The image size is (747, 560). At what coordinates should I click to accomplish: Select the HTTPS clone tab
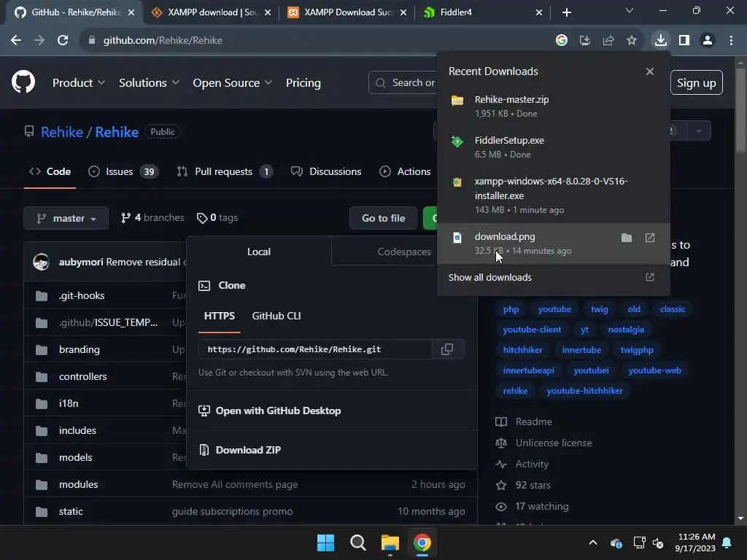click(x=219, y=316)
